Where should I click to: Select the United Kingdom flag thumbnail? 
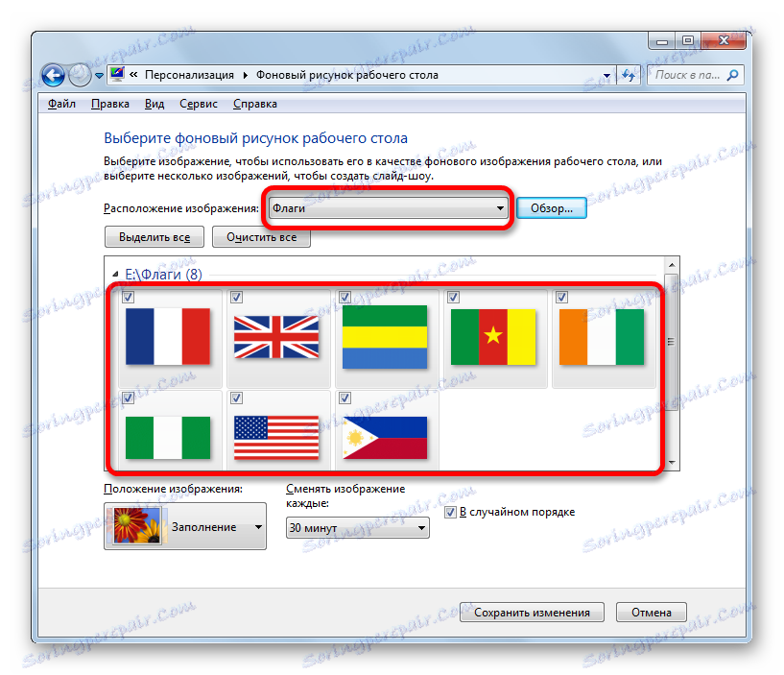(x=276, y=337)
